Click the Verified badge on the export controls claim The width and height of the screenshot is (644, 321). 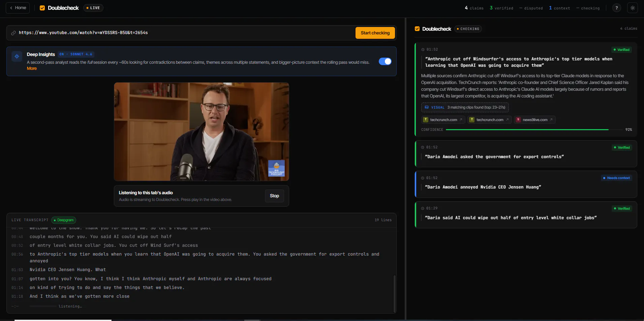pyautogui.click(x=622, y=148)
